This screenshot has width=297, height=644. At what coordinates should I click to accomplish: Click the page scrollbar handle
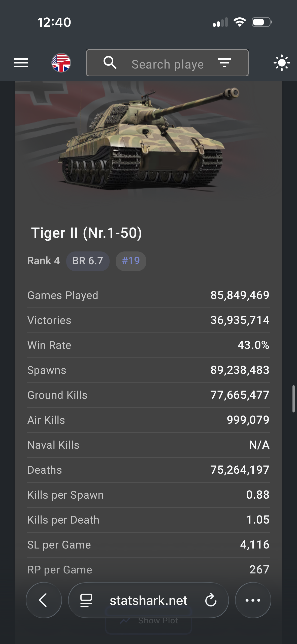coord(293,399)
